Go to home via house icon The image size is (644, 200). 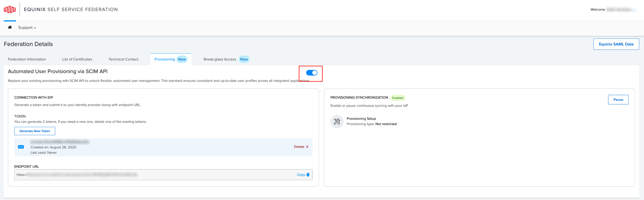(x=10, y=27)
